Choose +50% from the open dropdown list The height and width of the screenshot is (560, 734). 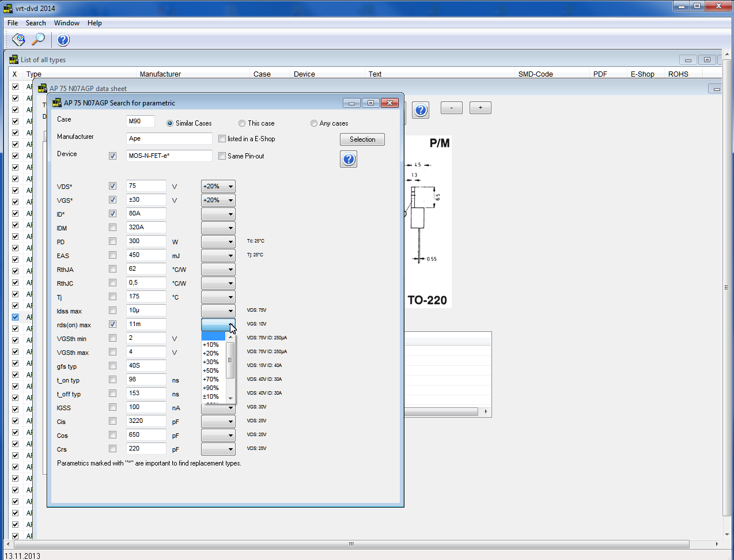coord(211,370)
